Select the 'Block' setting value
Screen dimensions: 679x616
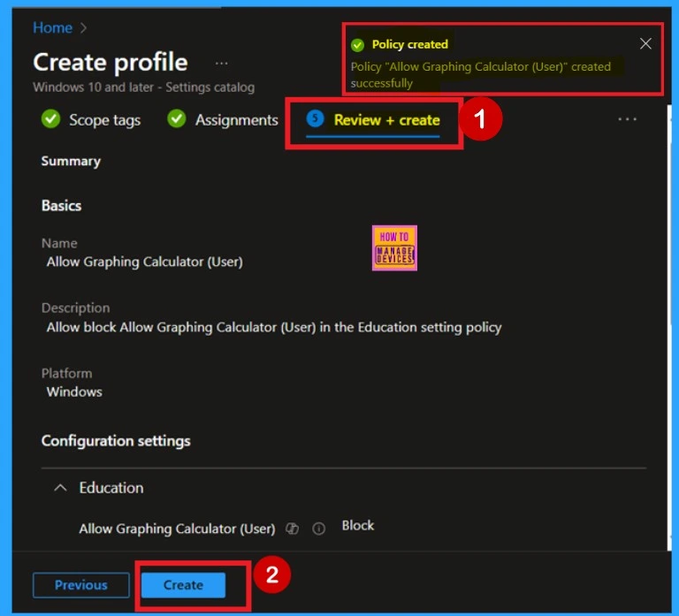[x=358, y=526]
